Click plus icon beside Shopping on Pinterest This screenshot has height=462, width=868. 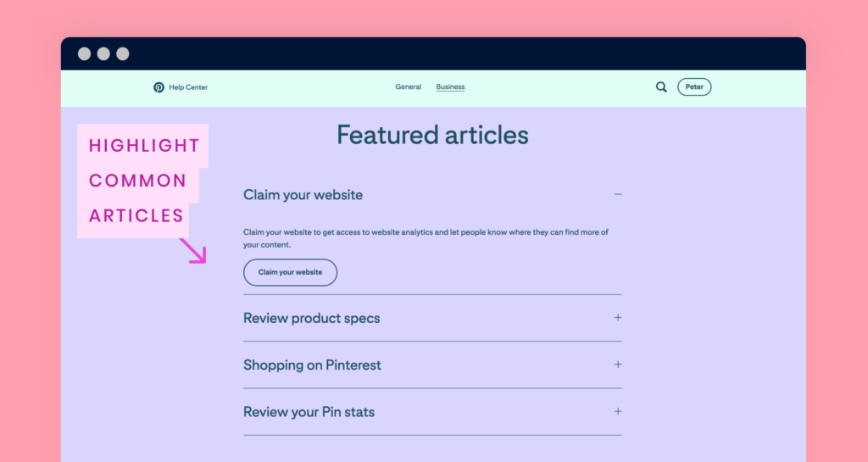(x=618, y=365)
